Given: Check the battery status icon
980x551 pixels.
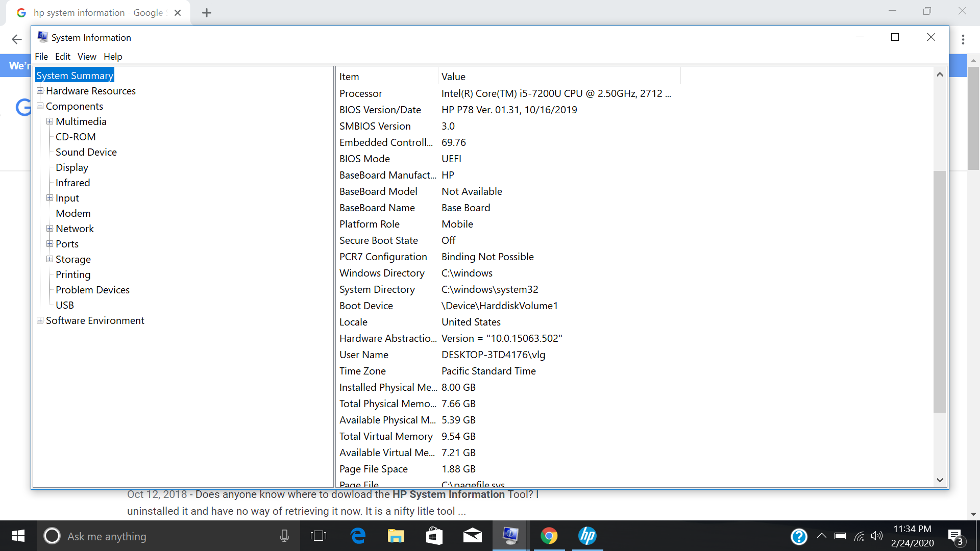Looking at the screenshot, I should (x=840, y=536).
